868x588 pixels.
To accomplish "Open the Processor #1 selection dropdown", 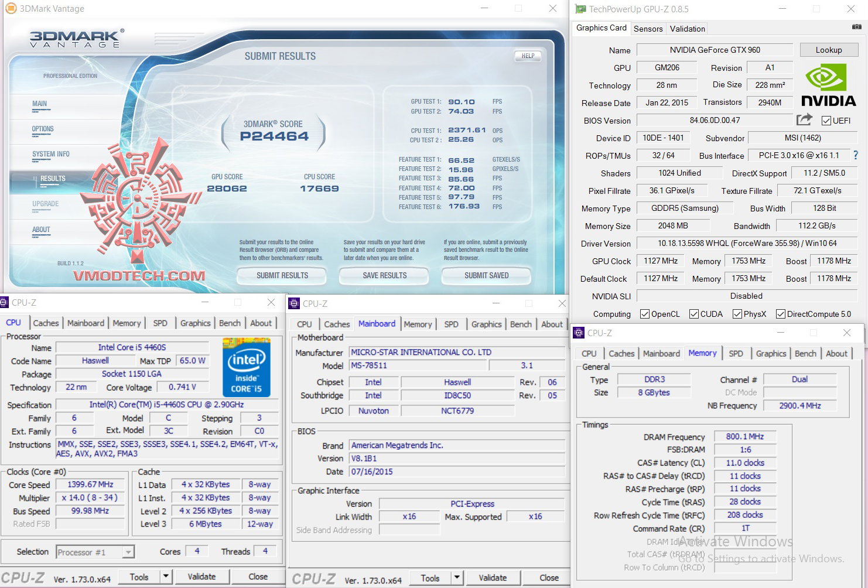I will click(x=95, y=552).
